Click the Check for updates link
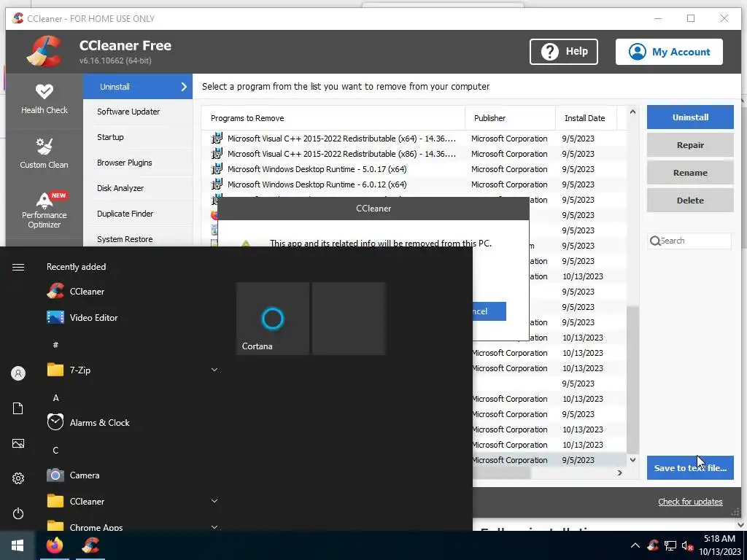 pyautogui.click(x=690, y=502)
